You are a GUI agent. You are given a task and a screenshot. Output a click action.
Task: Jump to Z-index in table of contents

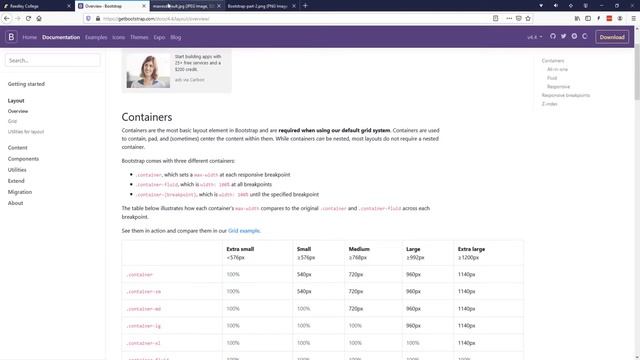[x=549, y=104]
